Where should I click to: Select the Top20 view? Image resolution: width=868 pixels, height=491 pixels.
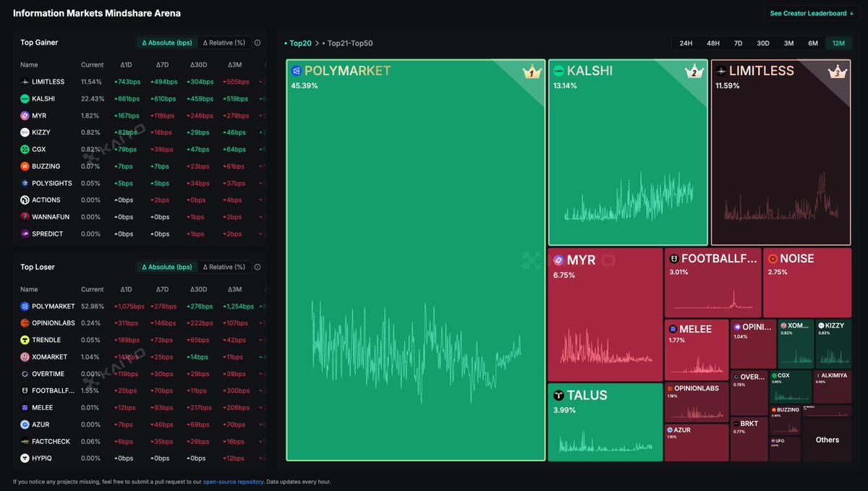pos(299,43)
